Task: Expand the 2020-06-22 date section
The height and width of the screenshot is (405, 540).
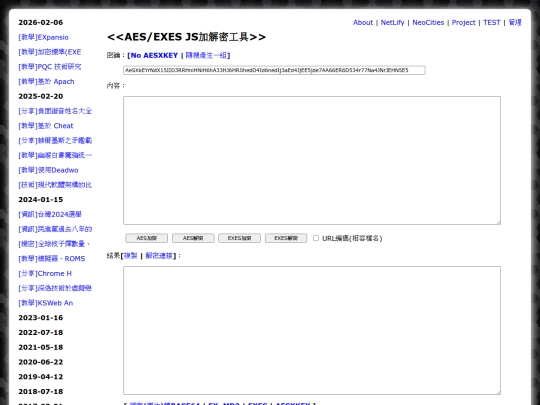Action: point(41,362)
